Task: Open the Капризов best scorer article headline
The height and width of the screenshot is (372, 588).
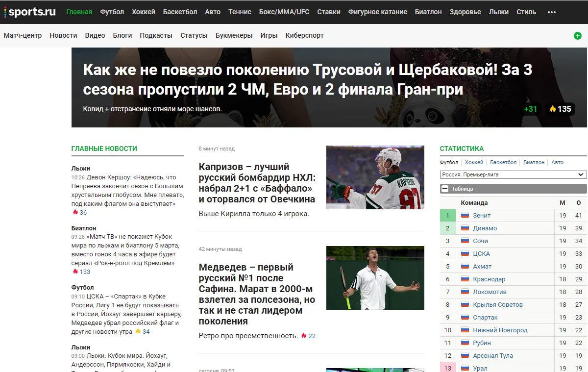Action: pyautogui.click(x=257, y=183)
